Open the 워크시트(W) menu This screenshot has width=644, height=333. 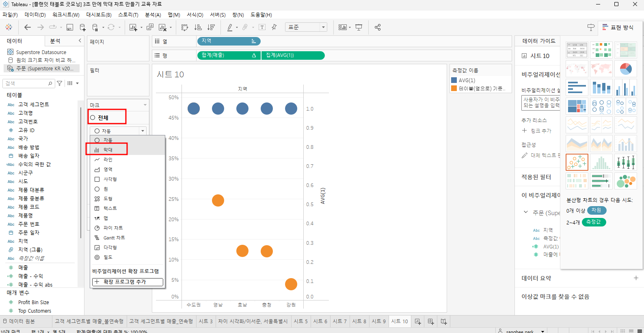(x=66, y=15)
